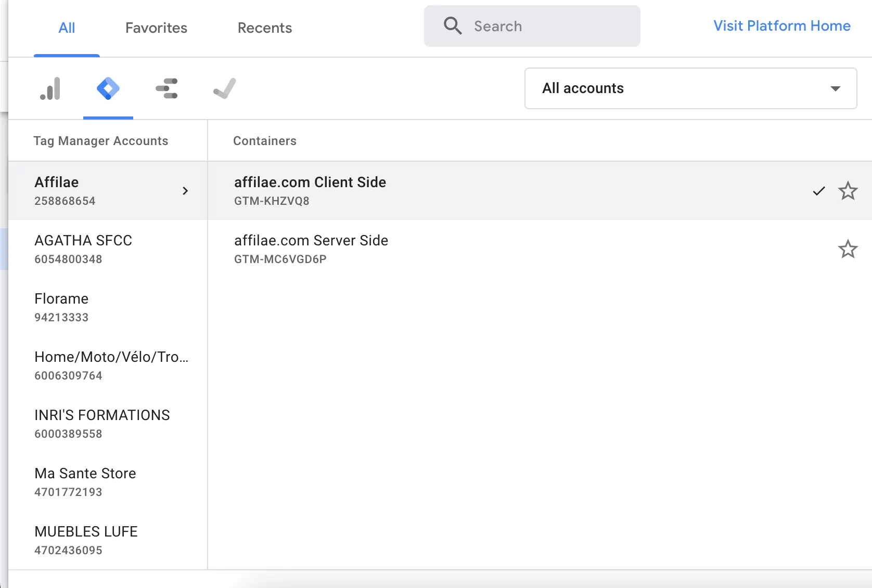Select the Surveys checkmark product icon
Screen dimensions: 872x588
click(x=225, y=88)
